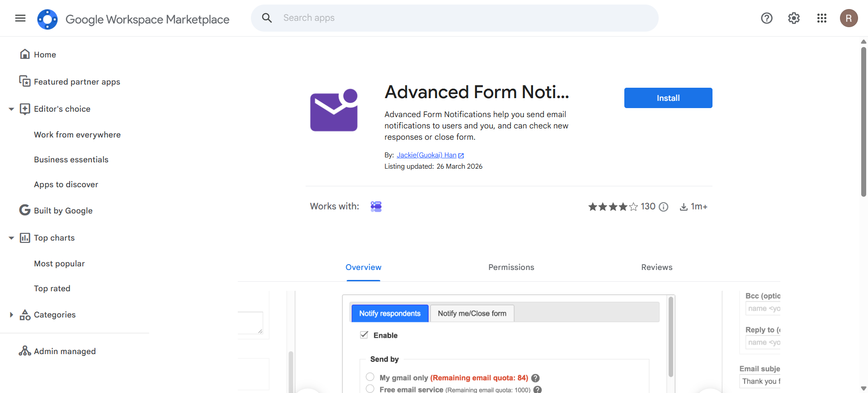The height and width of the screenshot is (393, 868).
Task: Click the download count icon
Action: pyautogui.click(x=684, y=207)
